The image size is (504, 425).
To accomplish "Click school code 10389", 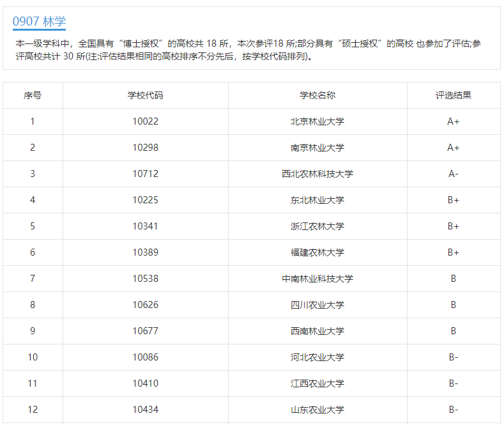I will tap(145, 252).
